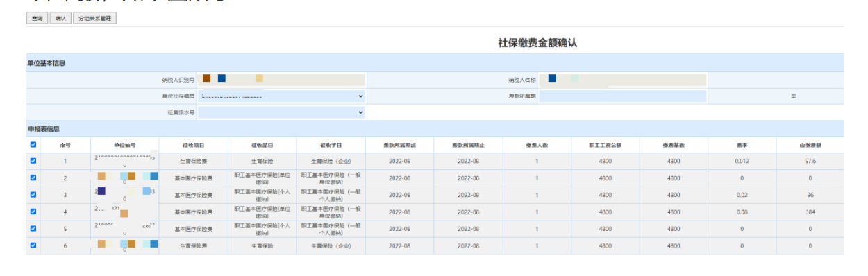The image size is (868, 276).
Task: Select the 缴费基数 column header
Action: click(674, 145)
